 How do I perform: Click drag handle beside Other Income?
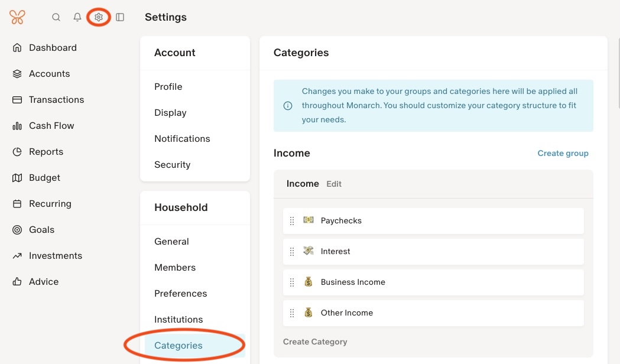[292, 313]
